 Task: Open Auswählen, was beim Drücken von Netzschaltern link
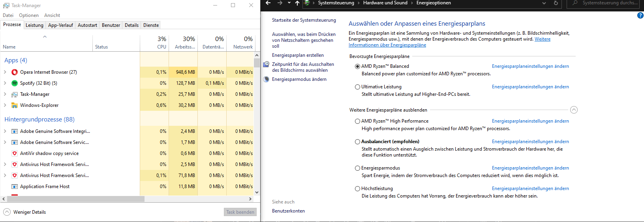tap(304, 40)
